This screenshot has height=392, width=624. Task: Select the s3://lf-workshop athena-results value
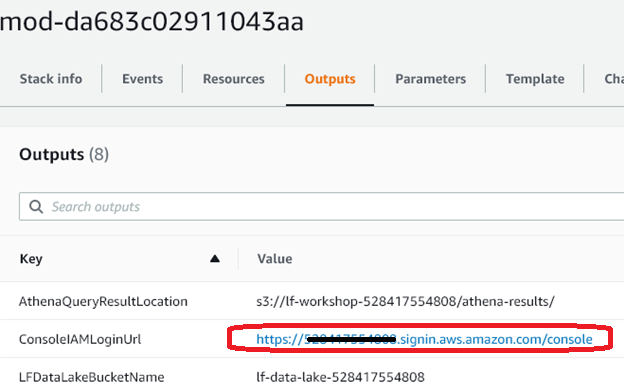pyautogui.click(x=405, y=301)
